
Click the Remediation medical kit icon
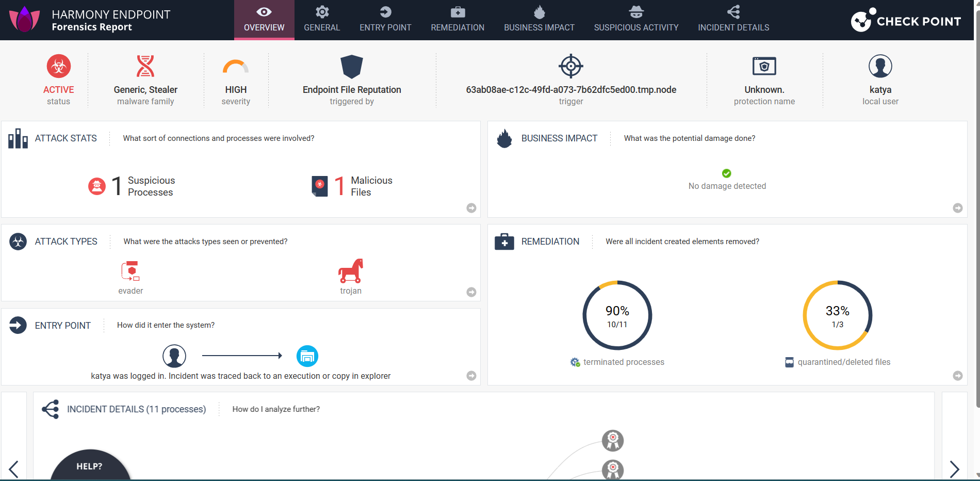(x=504, y=242)
